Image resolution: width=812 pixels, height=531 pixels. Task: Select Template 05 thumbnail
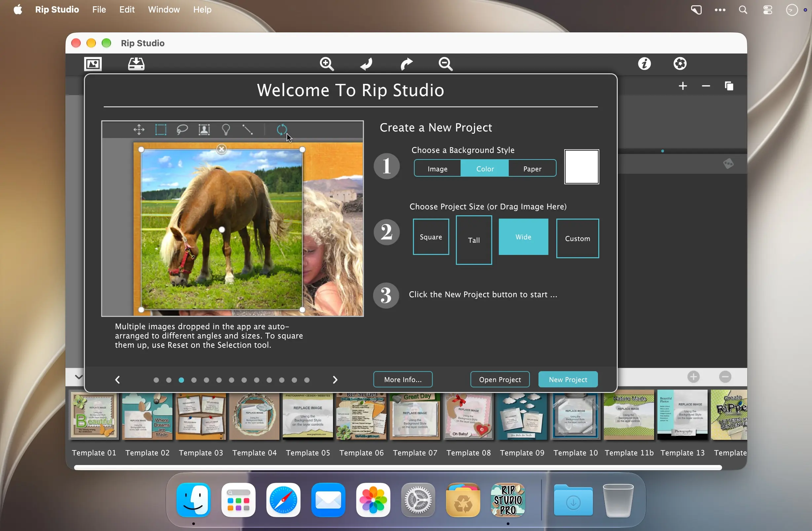308,416
